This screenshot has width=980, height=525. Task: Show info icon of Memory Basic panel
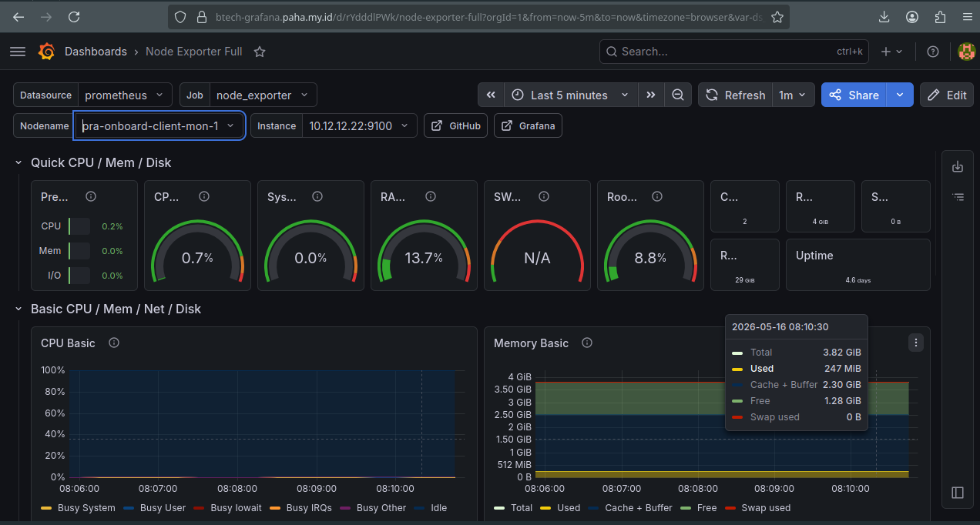587,343
